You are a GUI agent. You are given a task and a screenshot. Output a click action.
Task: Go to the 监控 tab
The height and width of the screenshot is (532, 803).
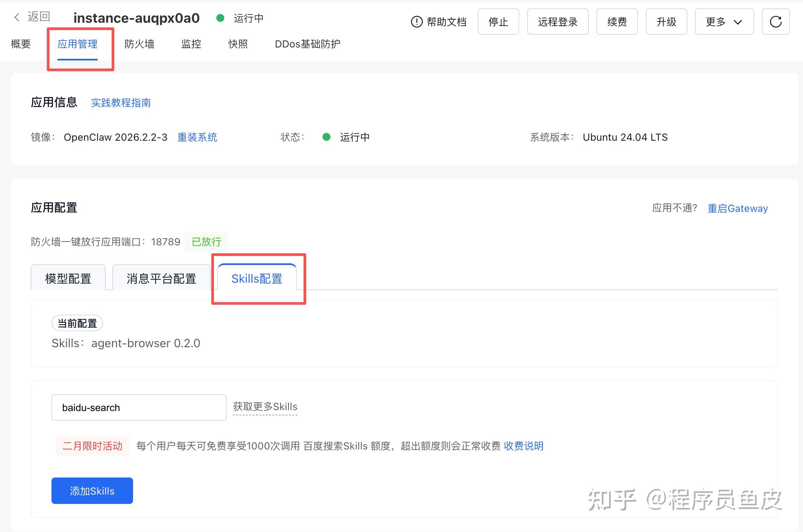(191, 44)
